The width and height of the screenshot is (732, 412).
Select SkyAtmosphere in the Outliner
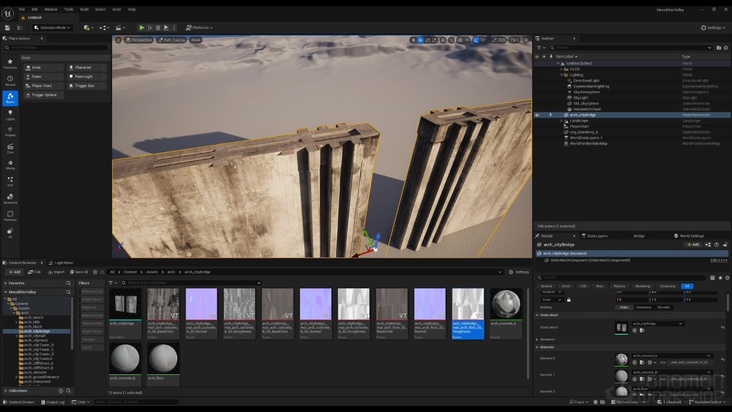586,92
